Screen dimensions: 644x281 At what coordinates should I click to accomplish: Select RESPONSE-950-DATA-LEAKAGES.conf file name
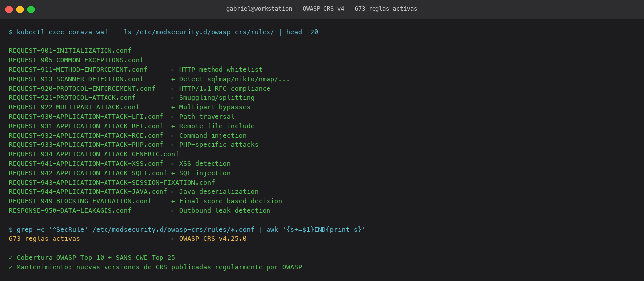[x=70, y=211]
